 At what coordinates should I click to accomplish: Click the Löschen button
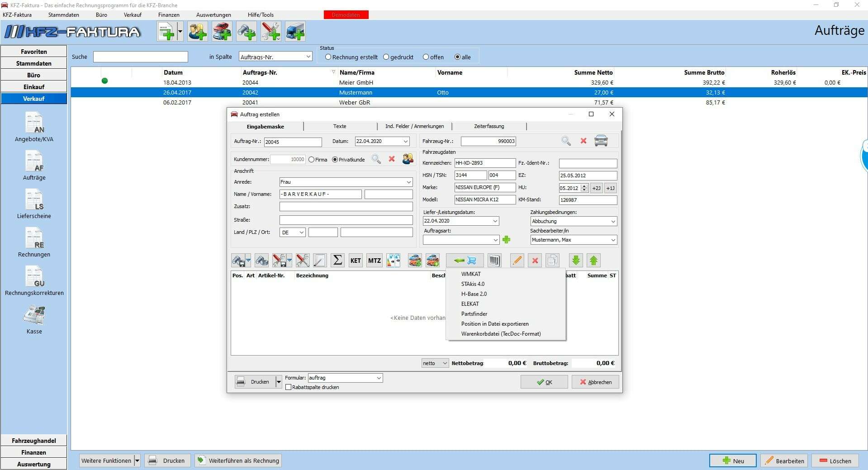835,461
